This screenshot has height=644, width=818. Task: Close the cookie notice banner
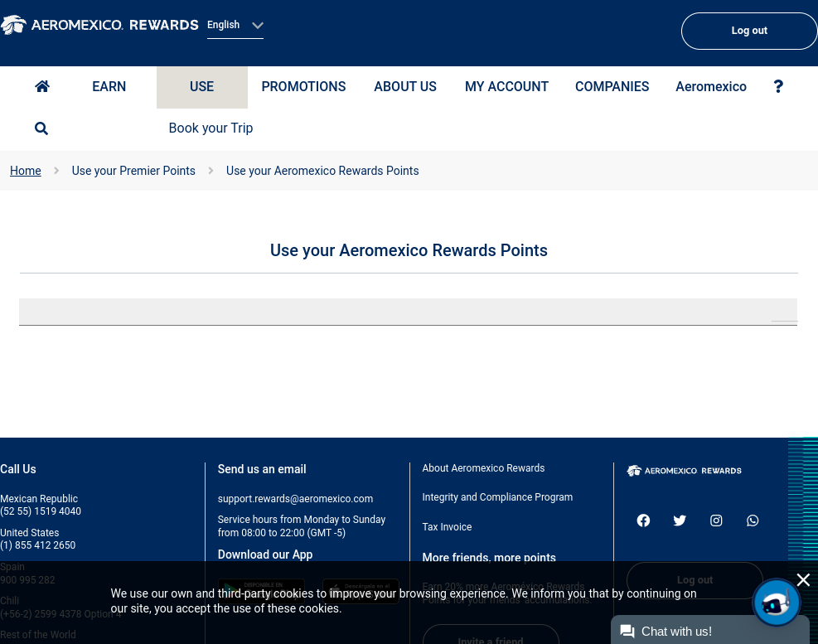click(x=803, y=580)
